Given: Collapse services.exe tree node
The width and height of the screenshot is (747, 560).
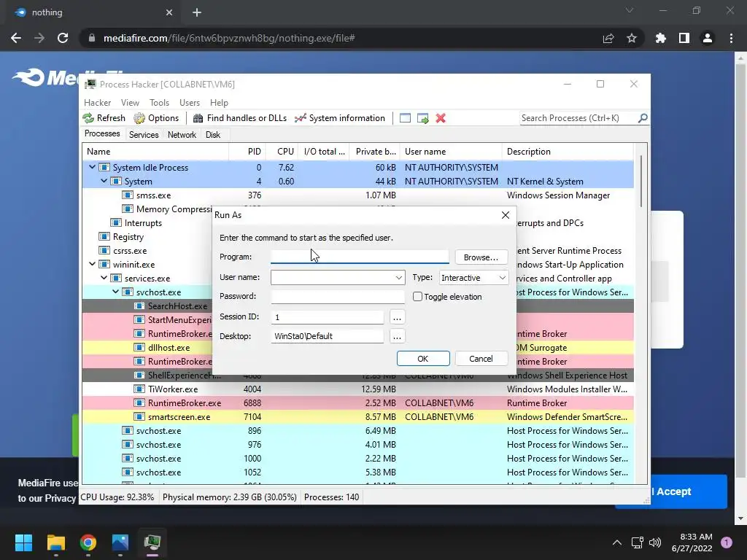Looking at the screenshot, I should point(104,278).
